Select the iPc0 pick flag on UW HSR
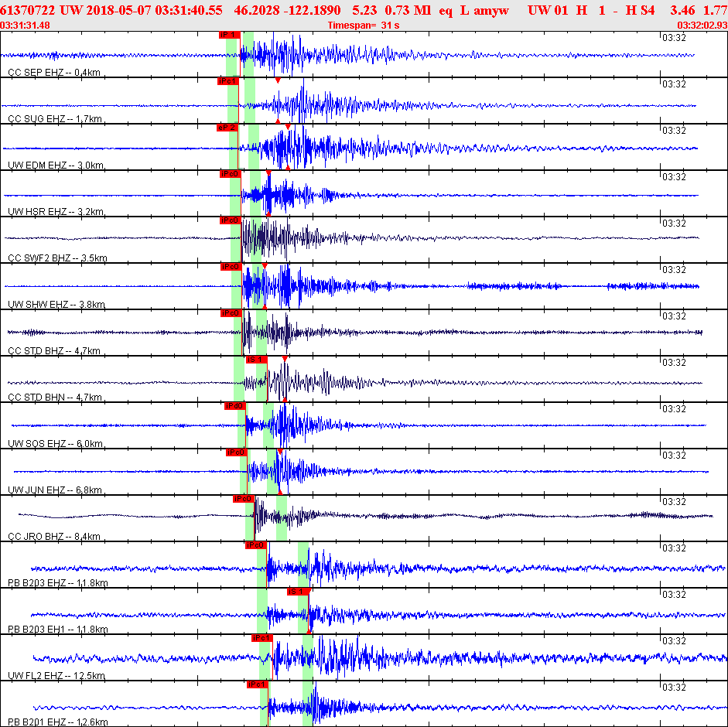 point(231,174)
